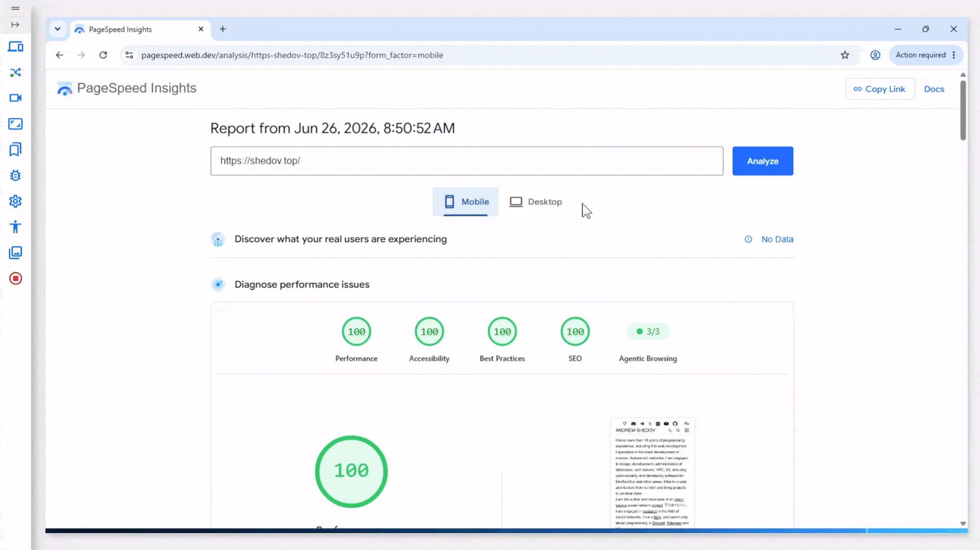The image size is (980, 550).
Task: Switch to the Desktop report tab
Action: point(536,202)
